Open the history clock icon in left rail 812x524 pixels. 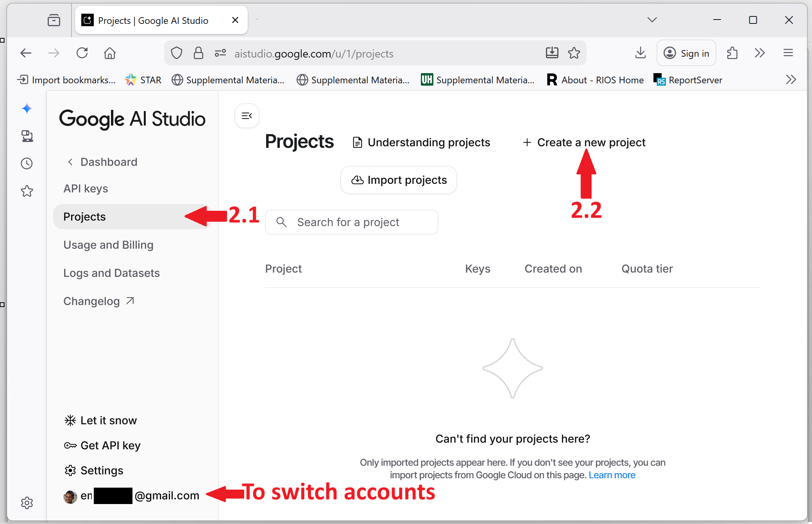coord(27,163)
